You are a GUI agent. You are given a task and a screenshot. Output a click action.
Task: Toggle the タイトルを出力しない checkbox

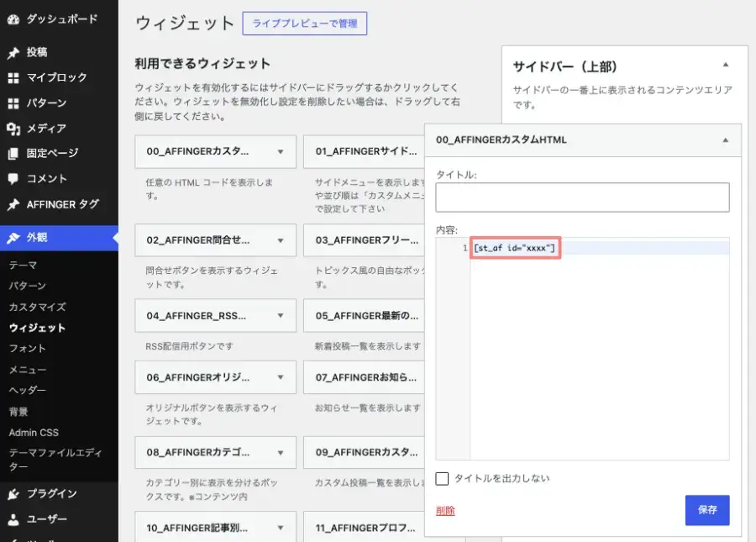point(442,478)
